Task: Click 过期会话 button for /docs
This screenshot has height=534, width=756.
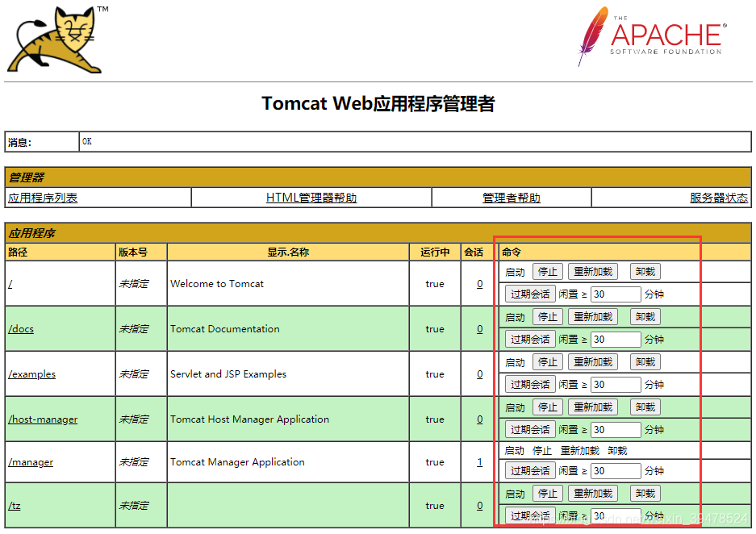Action: [x=530, y=340]
